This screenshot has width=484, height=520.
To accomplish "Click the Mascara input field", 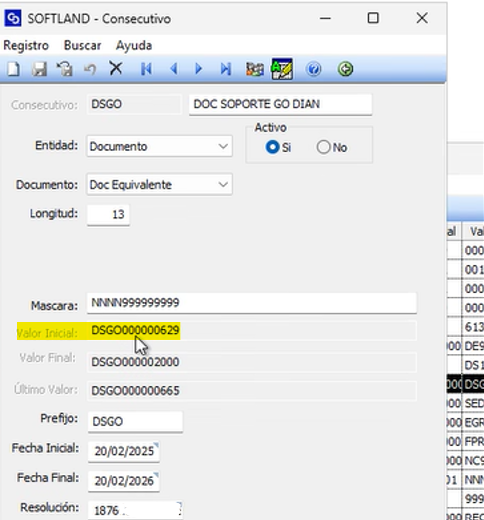I will click(252, 303).
